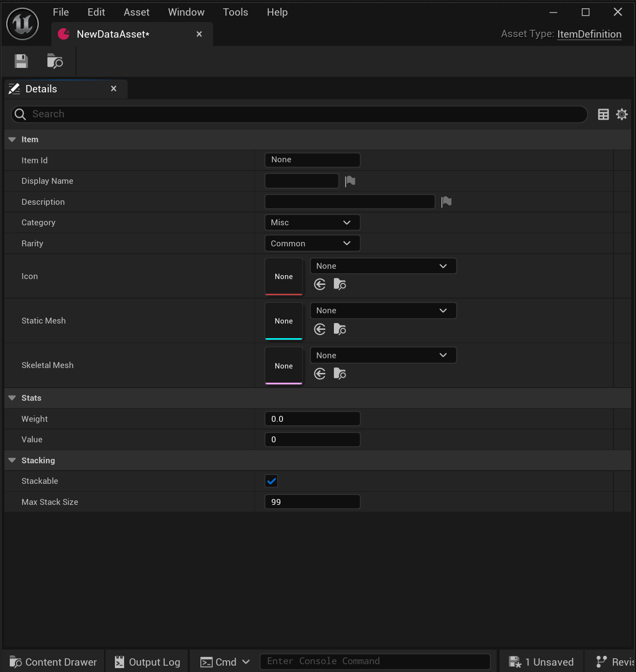Click the Description text field

(x=350, y=202)
